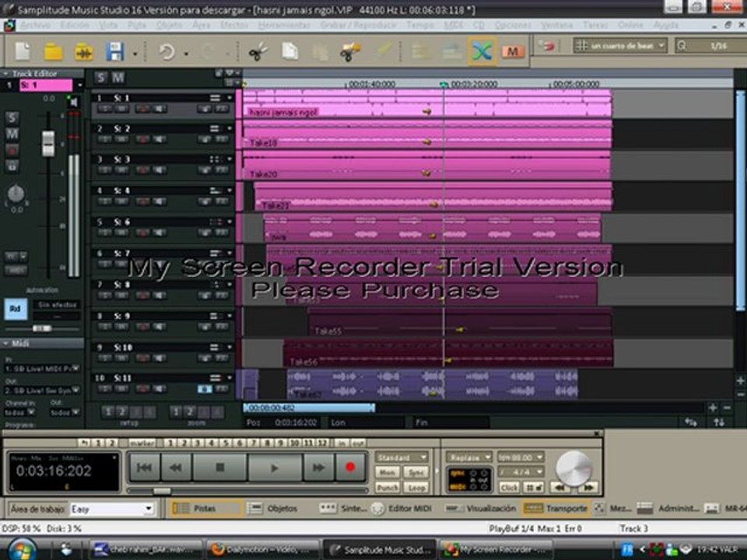Click the pan knob in the Track Editor
Screen dimensions: 747x560
point(16,194)
